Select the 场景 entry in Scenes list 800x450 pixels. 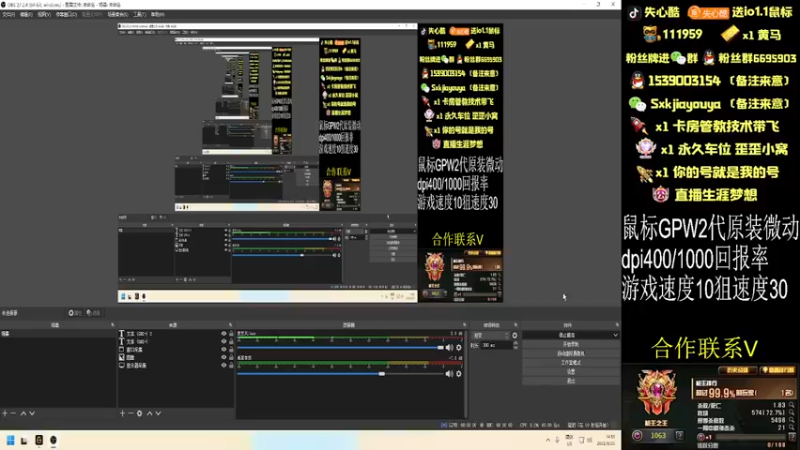[58, 334]
